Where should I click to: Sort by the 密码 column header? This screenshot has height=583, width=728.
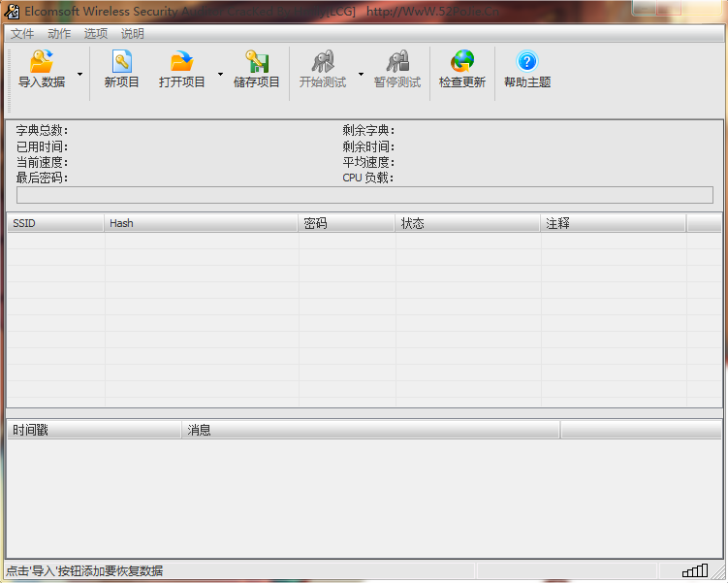346,223
